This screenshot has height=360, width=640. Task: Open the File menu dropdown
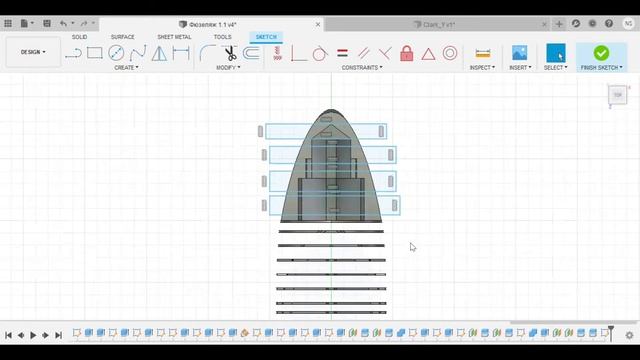click(x=27, y=24)
